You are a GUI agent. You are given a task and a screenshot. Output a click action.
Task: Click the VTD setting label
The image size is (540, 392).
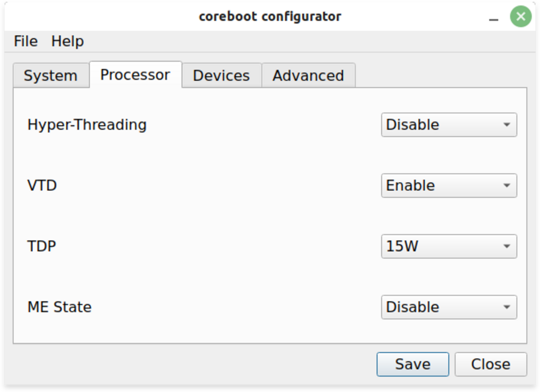click(x=42, y=185)
